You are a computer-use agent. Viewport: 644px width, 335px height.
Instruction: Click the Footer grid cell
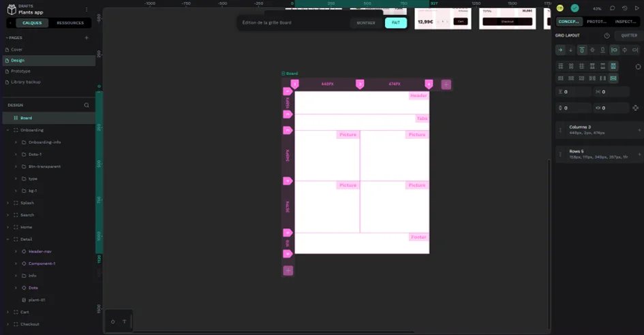[x=362, y=244]
